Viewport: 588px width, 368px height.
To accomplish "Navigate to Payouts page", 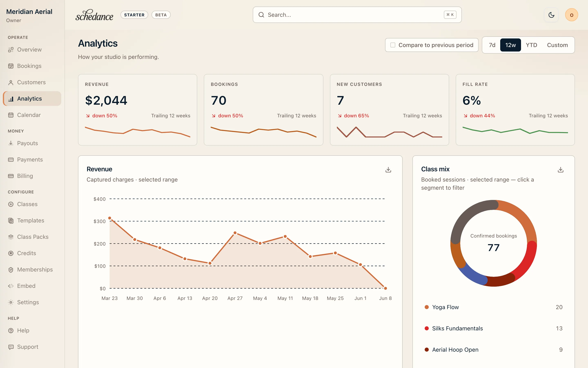I will click(x=32, y=143).
